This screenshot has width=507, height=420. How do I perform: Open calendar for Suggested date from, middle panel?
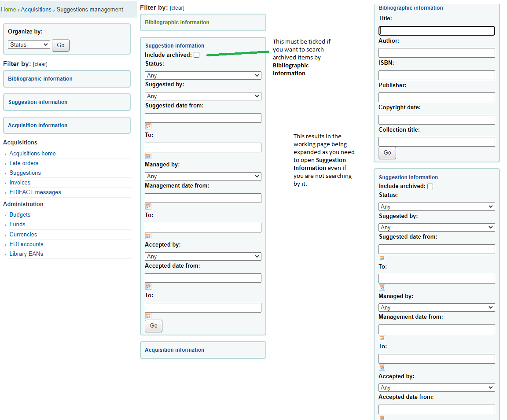pyautogui.click(x=148, y=126)
